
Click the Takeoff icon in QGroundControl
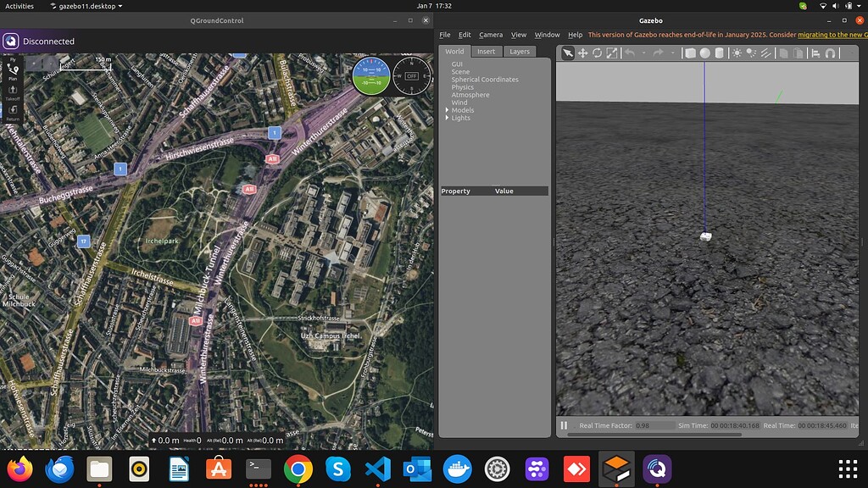[x=12, y=90]
